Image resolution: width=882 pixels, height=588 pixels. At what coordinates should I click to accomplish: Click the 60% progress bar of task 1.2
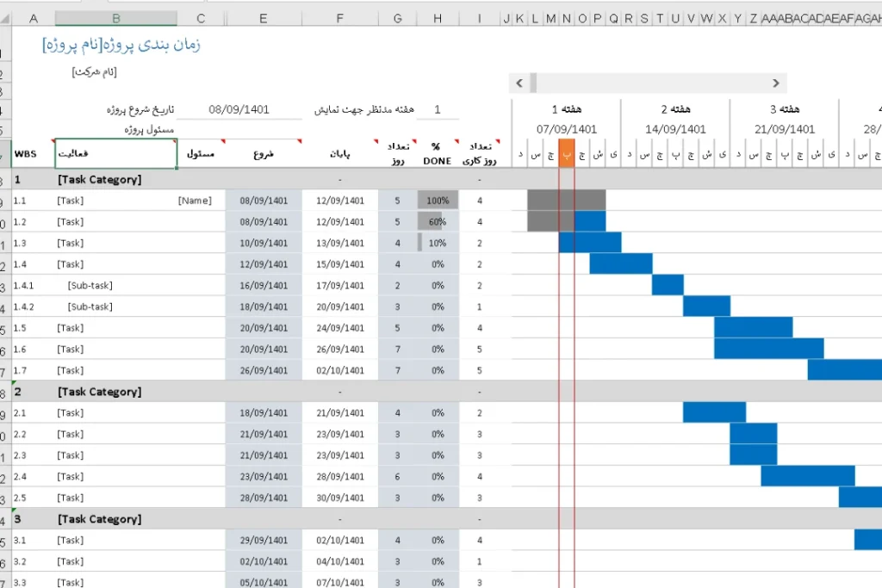438,222
